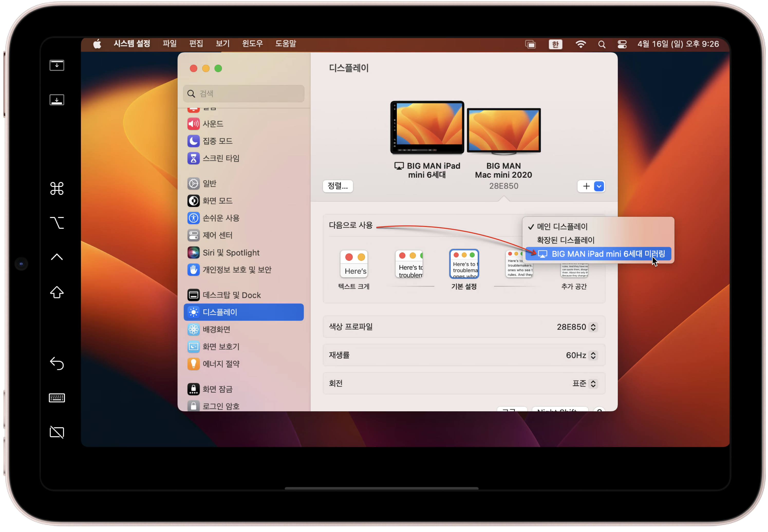768x532 pixels.
Task: Select the larger text size option
Action: (354, 264)
